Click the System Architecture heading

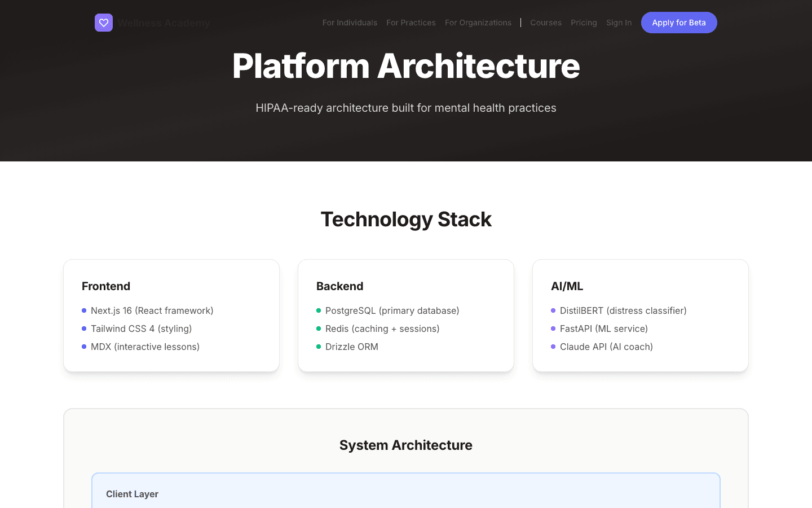pos(406,445)
